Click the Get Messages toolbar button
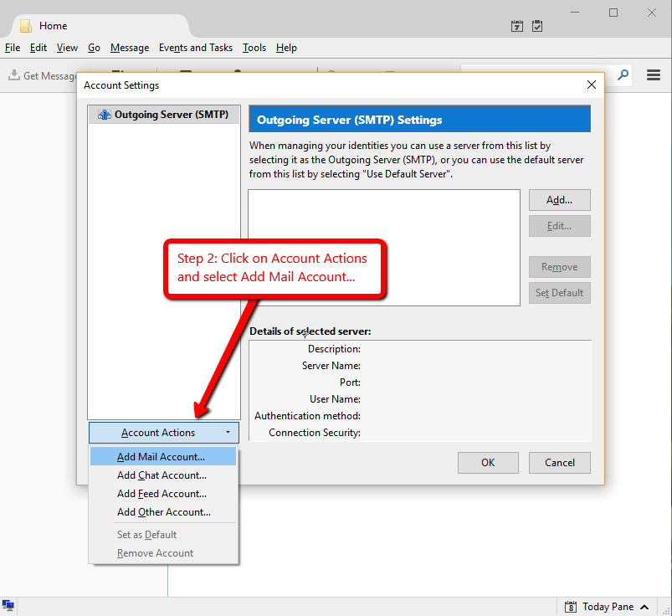The width and height of the screenshot is (672, 616). point(42,75)
